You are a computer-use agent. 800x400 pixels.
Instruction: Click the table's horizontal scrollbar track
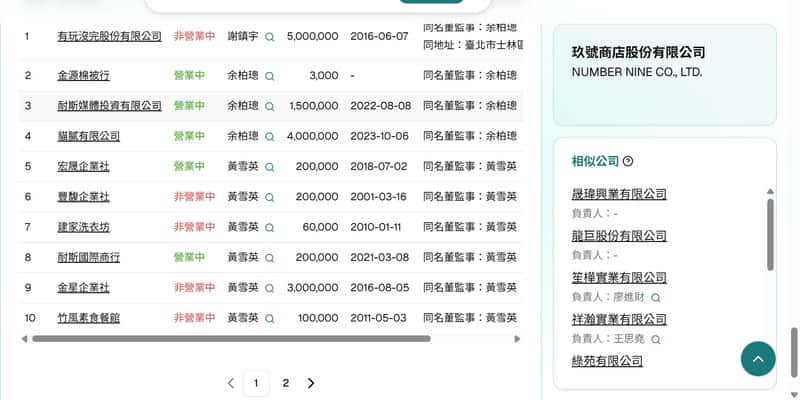(470, 339)
